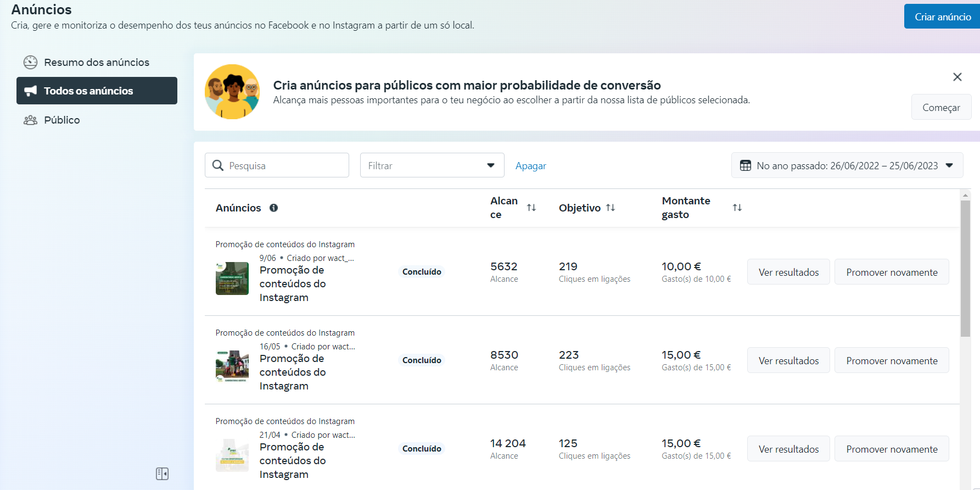Go to the Público section
980x490 pixels.
pyautogui.click(x=97, y=120)
